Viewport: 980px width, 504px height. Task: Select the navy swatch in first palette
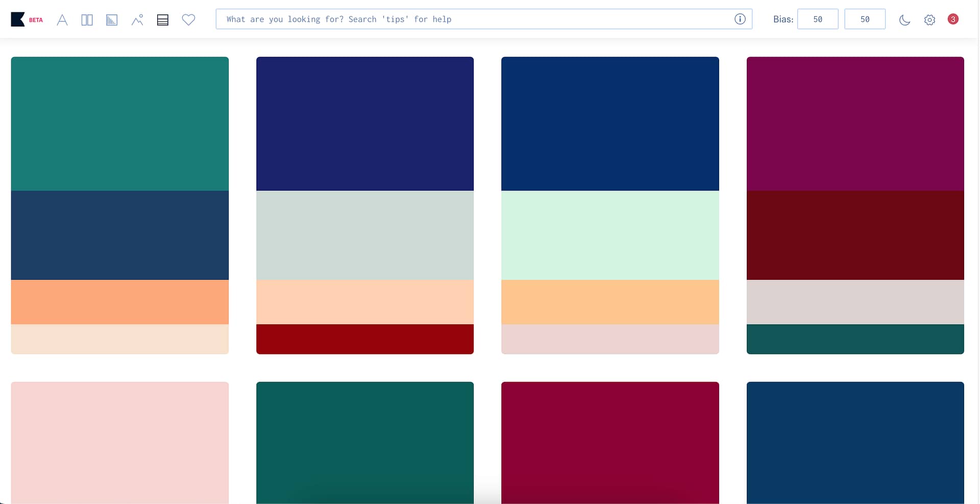point(120,235)
